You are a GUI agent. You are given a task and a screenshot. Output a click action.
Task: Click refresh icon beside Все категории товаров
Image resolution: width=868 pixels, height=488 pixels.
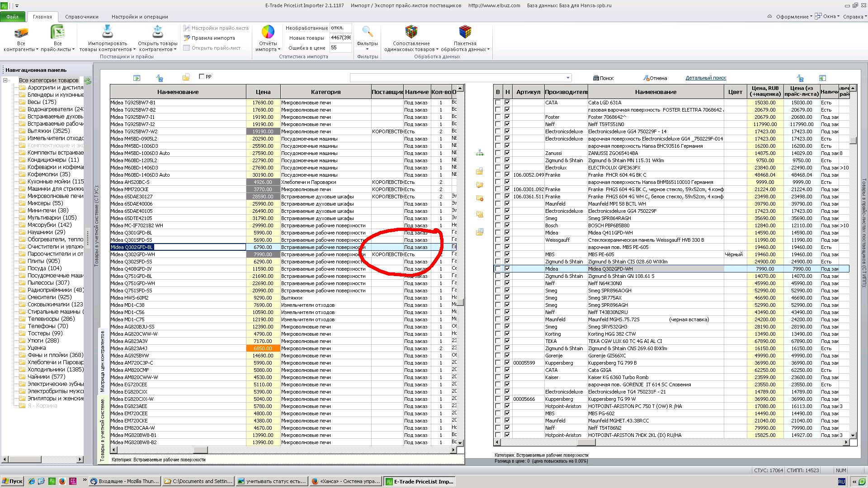point(88,81)
